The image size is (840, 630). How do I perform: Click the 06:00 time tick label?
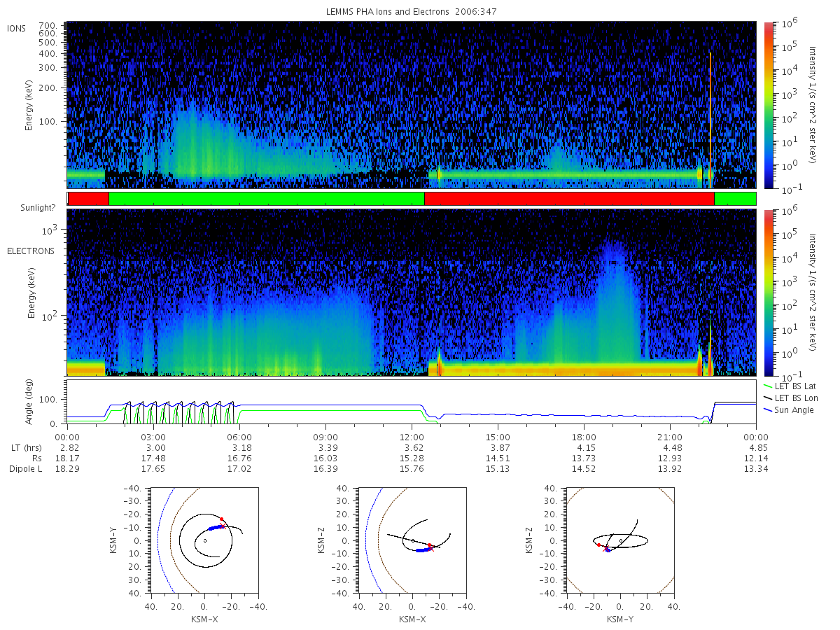pos(239,437)
